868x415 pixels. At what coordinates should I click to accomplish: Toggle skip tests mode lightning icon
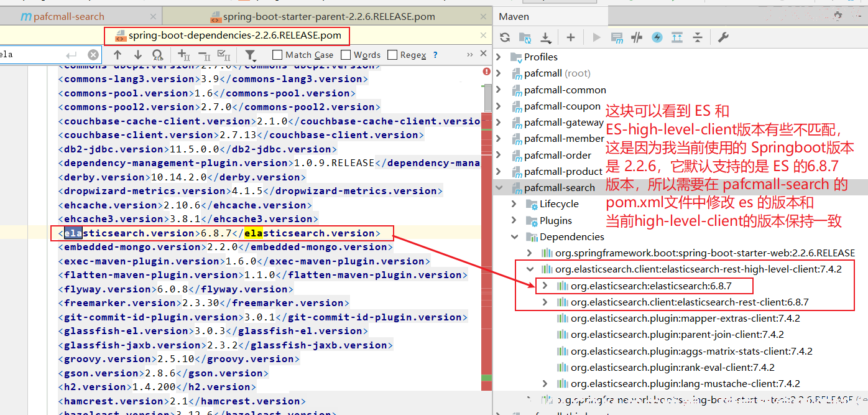tap(657, 37)
